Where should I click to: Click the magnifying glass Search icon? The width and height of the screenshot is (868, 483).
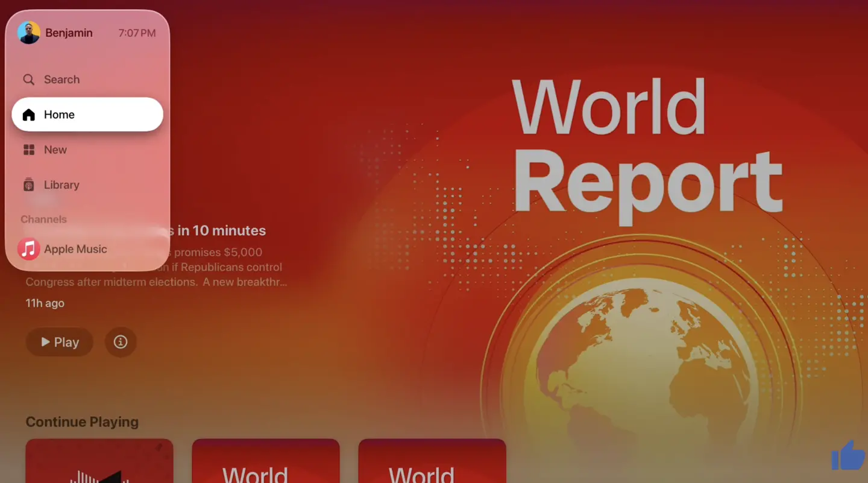click(28, 80)
